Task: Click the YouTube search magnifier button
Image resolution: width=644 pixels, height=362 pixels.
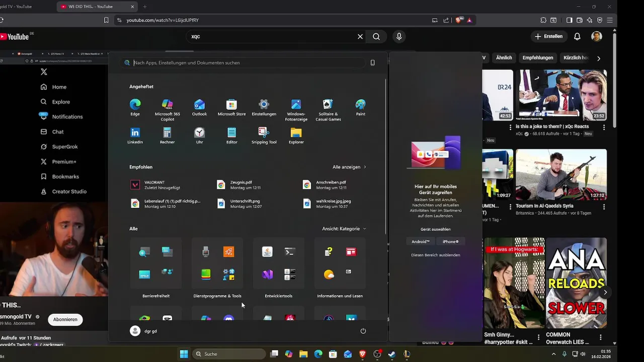Action: 376,36
